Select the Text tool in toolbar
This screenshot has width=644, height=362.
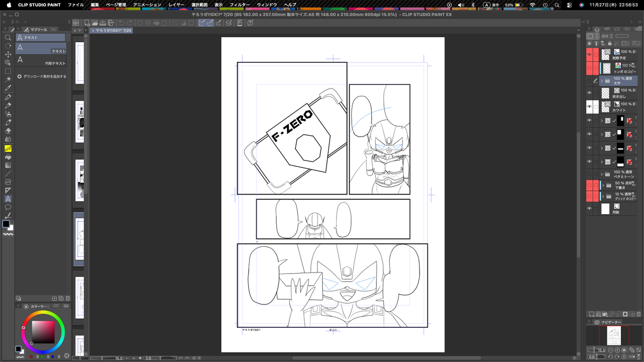pyautogui.click(x=8, y=199)
